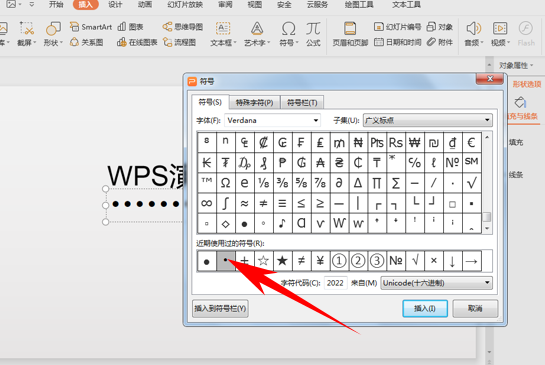
Task: Click the 字符代码 2022 field
Action: click(335, 283)
